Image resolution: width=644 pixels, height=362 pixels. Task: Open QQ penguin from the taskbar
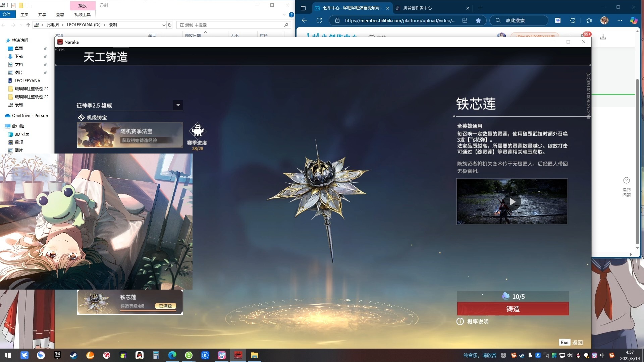pos(140,355)
